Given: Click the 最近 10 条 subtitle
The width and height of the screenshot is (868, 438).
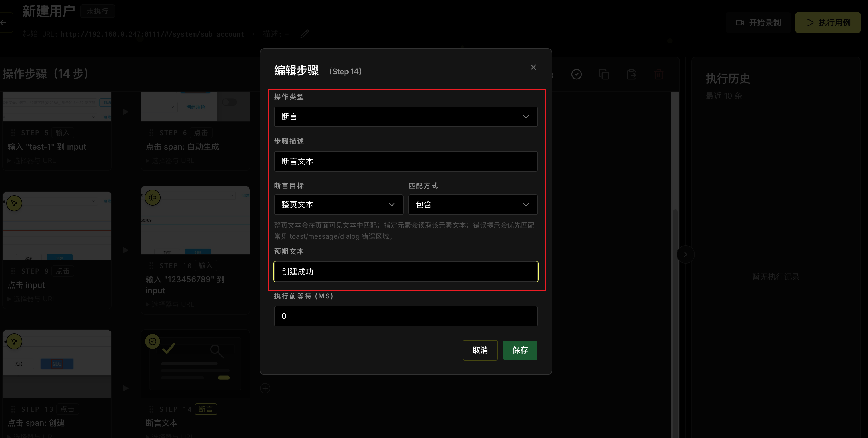Looking at the screenshot, I should coord(724,96).
